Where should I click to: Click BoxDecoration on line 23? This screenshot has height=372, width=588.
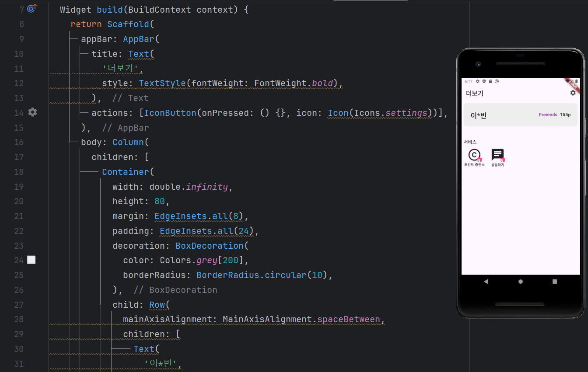click(x=210, y=246)
